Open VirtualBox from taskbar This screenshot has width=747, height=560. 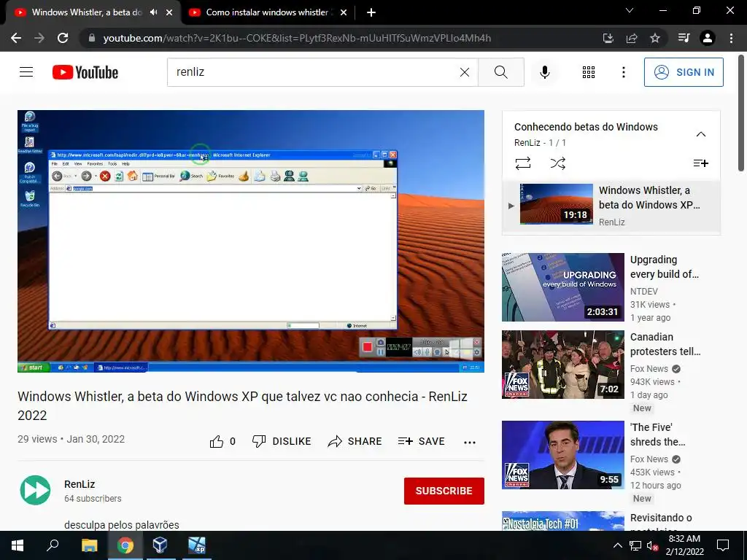coord(160,545)
